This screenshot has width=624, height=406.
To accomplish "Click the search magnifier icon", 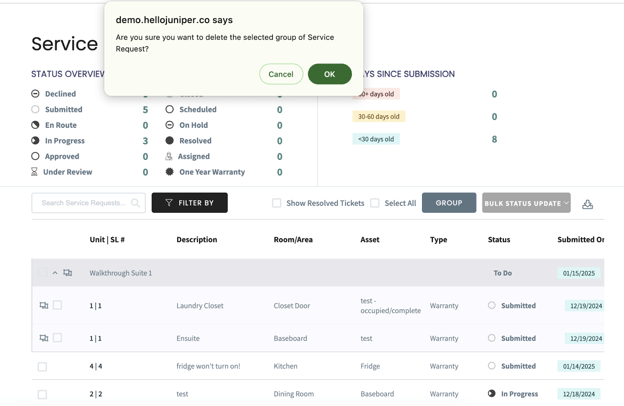I will (135, 203).
